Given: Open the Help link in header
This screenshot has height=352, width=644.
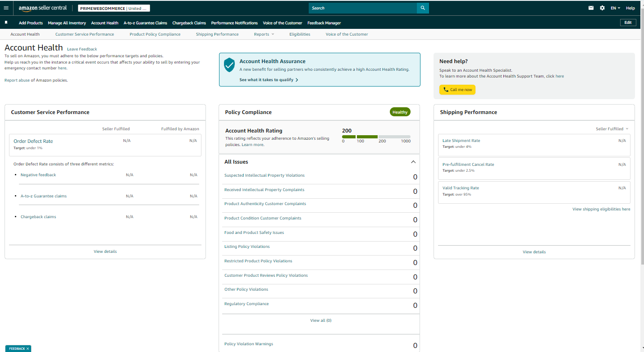Looking at the screenshot, I should point(630,8).
